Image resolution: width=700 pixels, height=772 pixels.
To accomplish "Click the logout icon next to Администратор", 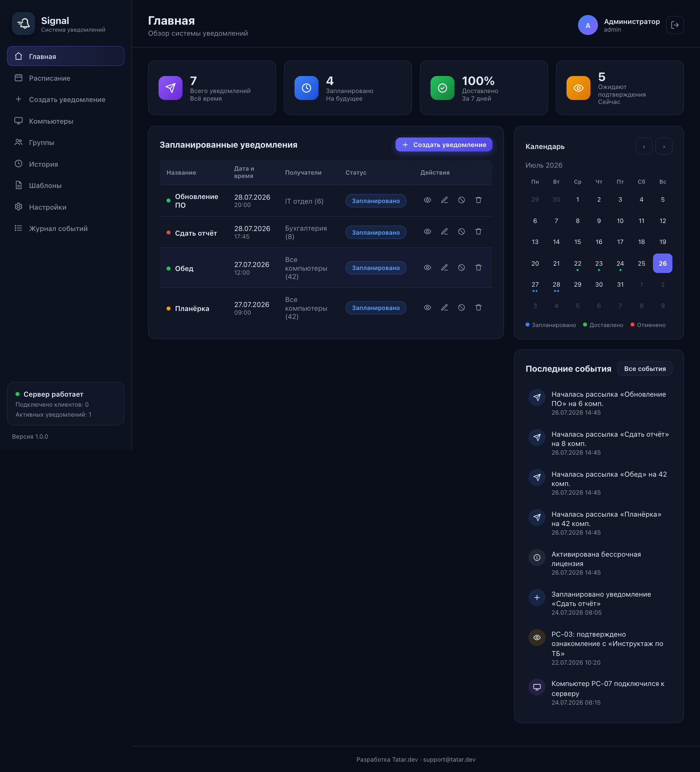I will coord(675,25).
